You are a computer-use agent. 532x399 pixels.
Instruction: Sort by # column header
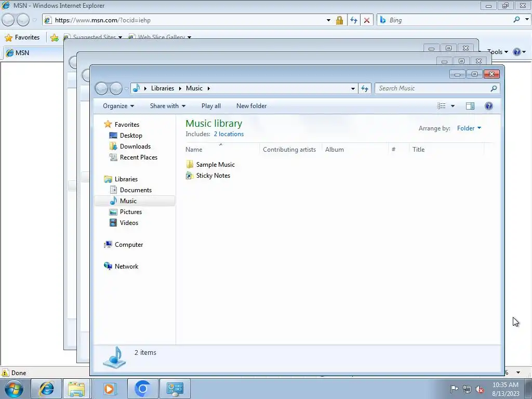[398, 149]
